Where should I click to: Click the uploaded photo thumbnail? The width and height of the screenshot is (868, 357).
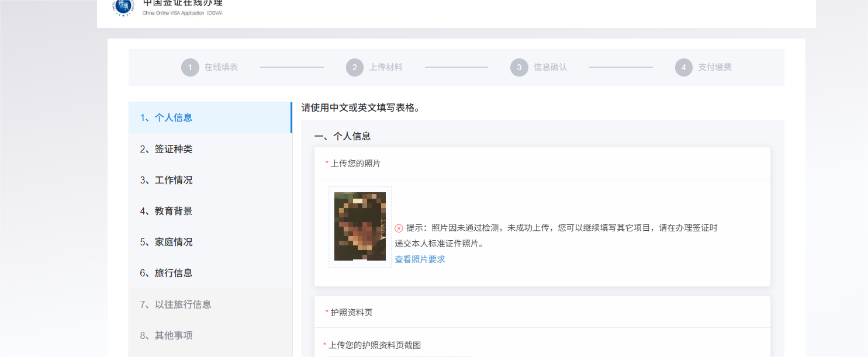coord(359,227)
